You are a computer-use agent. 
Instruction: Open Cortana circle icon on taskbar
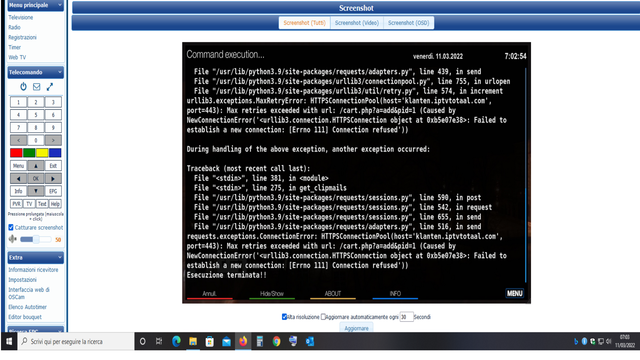pyautogui.click(x=142, y=342)
